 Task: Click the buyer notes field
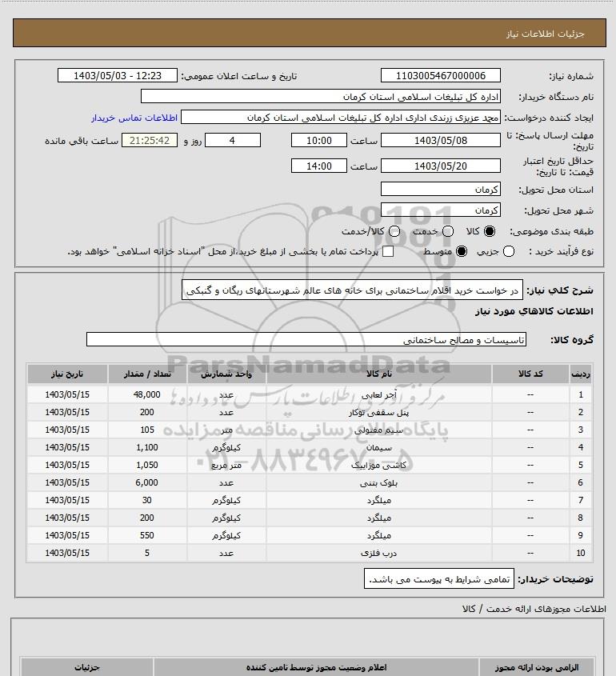click(439, 579)
